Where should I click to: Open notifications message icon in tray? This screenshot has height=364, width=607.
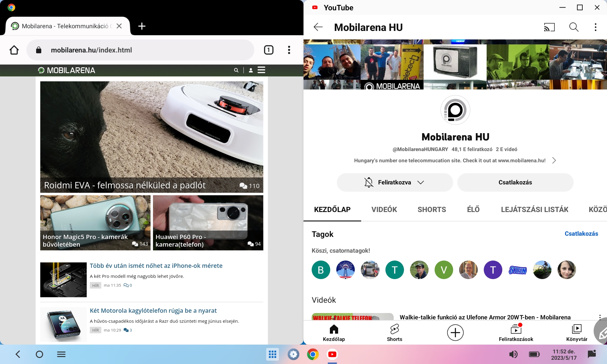click(x=592, y=354)
